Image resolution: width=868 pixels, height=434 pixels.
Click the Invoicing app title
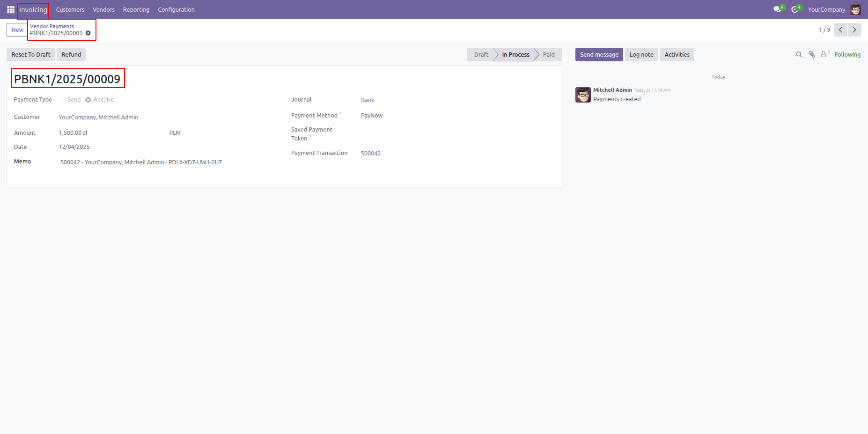33,10
